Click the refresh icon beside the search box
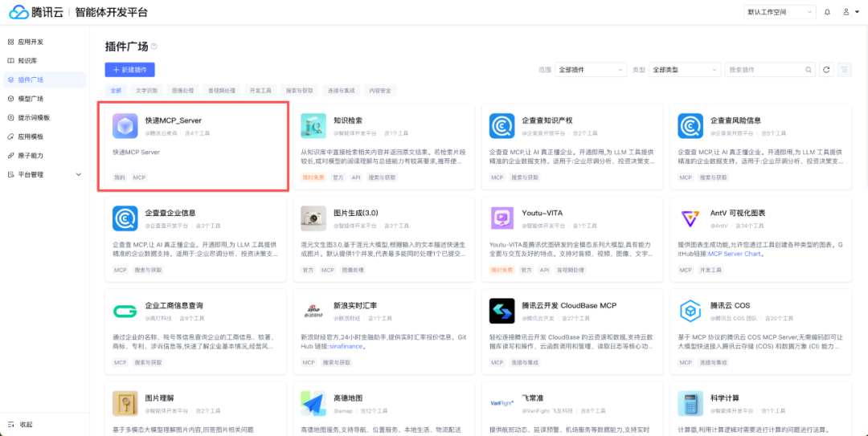Viewport: 868px width, 436px height. pos(826,70)
